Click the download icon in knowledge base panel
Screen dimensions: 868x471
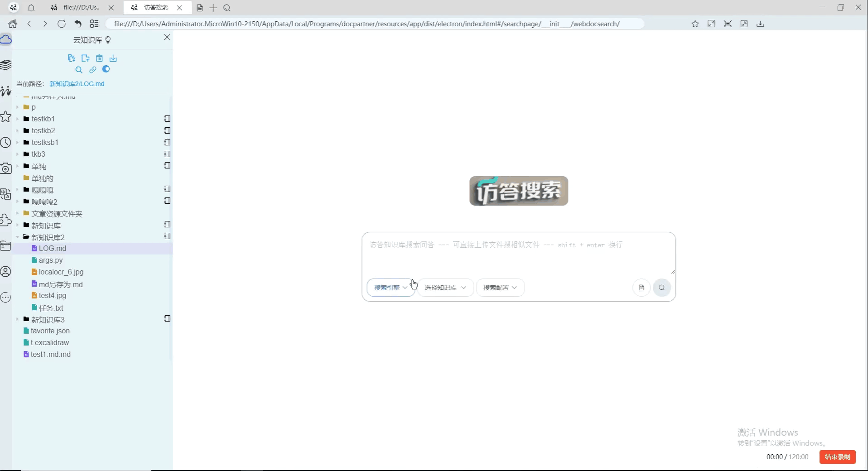(113, 58)
